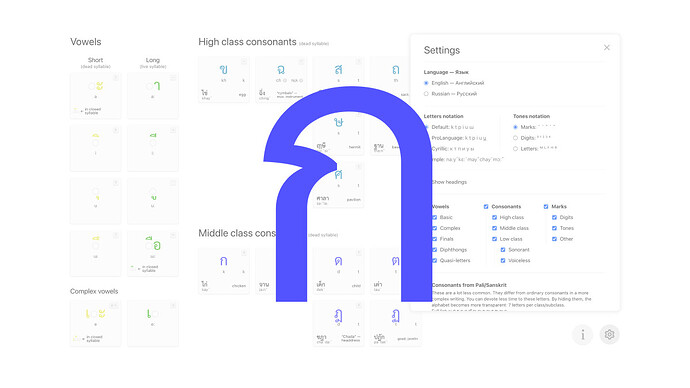Select the ษ hermit consonant letter
690x388 pixels.
(x=338, y=122)
